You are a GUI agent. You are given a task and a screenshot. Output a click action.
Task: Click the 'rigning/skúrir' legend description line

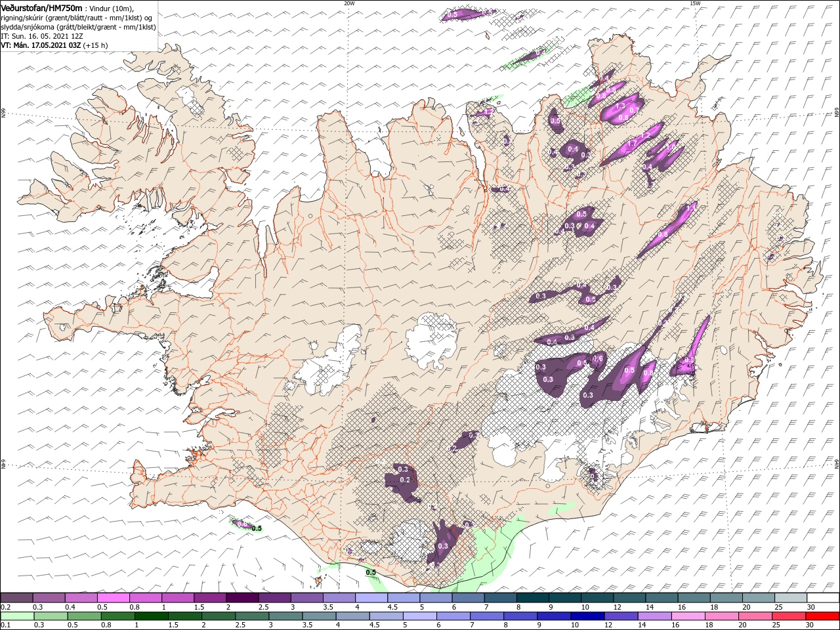(x=77, y=18)
